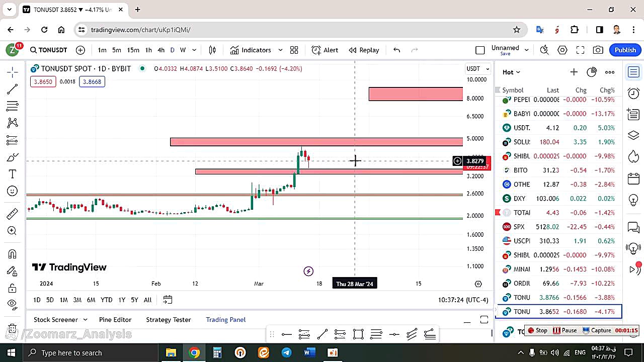644x362 pixels.
Task: Create an Alert
Action: point(325,50)
